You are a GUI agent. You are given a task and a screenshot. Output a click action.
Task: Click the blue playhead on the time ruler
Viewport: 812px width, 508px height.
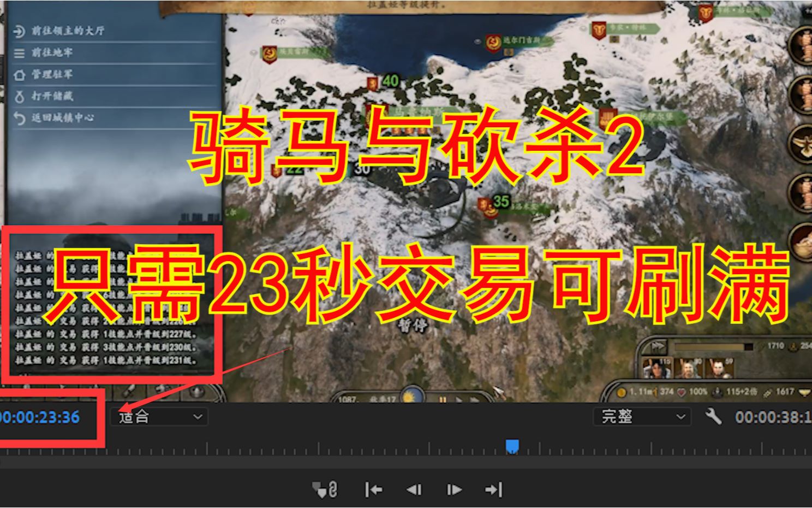(512, 447)
